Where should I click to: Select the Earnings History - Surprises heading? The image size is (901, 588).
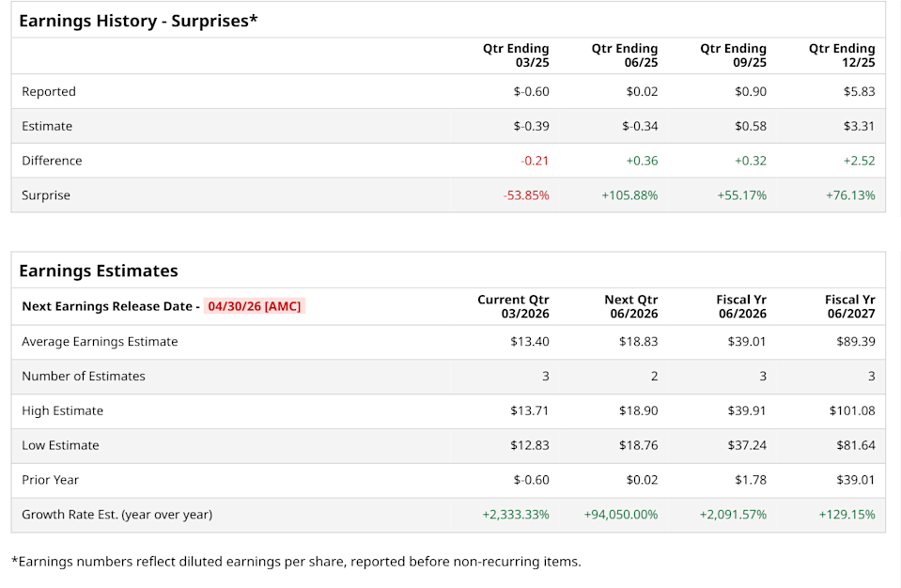tap(138, 20)
